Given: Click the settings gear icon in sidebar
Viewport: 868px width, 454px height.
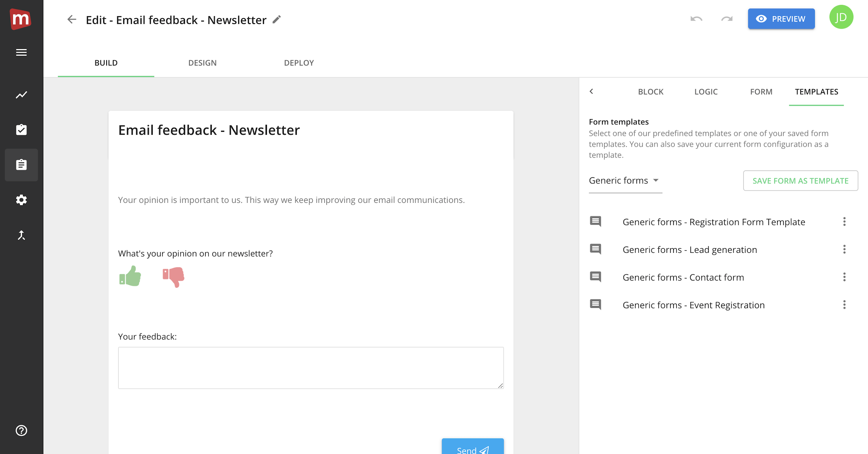Looking at the screenshot, I should (x=21, y=199).
